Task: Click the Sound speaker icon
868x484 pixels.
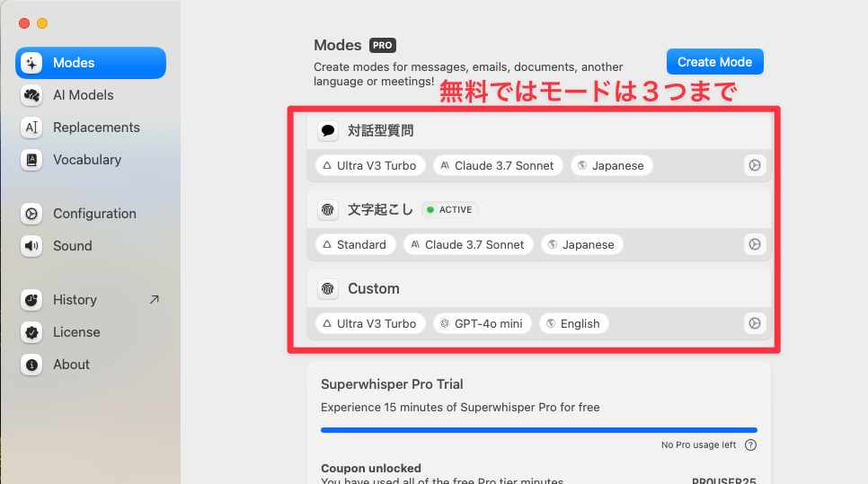Action: 31,246
